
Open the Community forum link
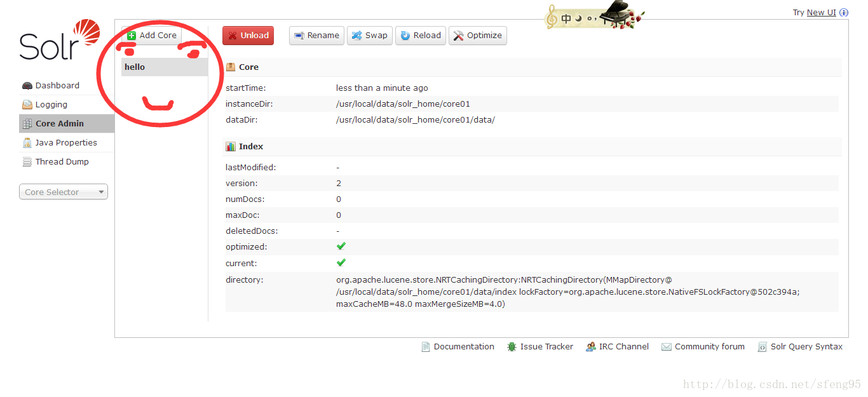point(710,347)
